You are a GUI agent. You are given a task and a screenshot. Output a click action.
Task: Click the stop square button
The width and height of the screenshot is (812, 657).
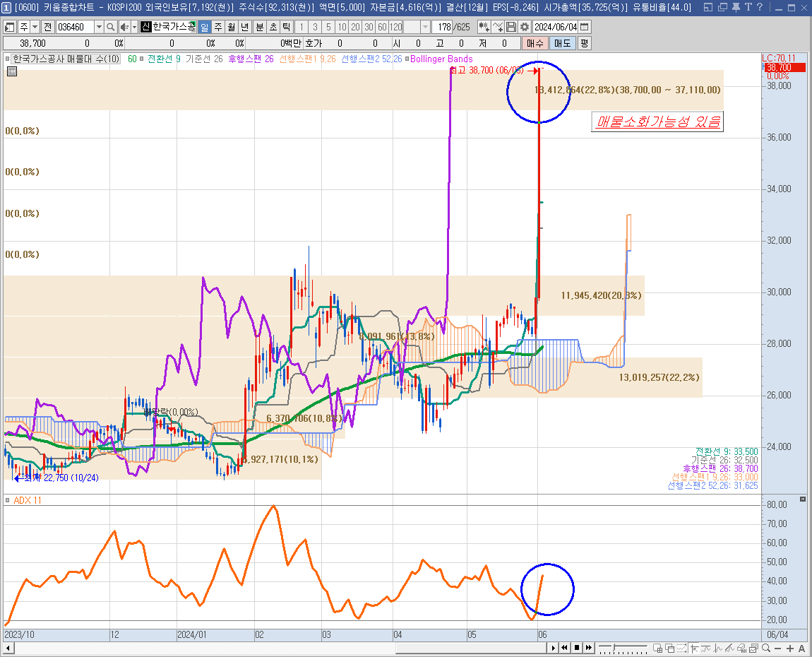click(577, 648)
